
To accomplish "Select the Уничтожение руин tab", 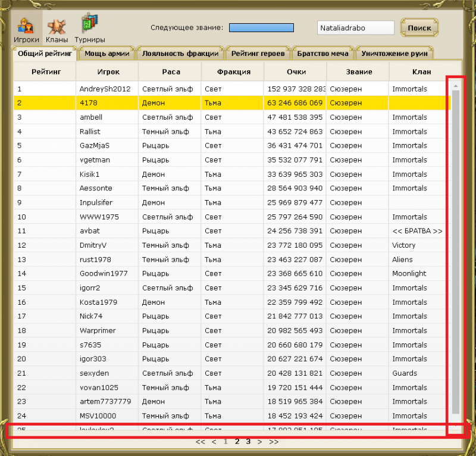I will tap(394, 54).
